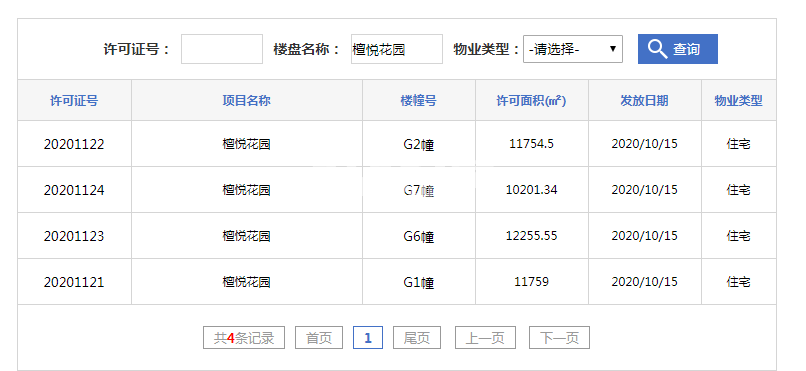Click the 下一页 button

tap(559, 338)
